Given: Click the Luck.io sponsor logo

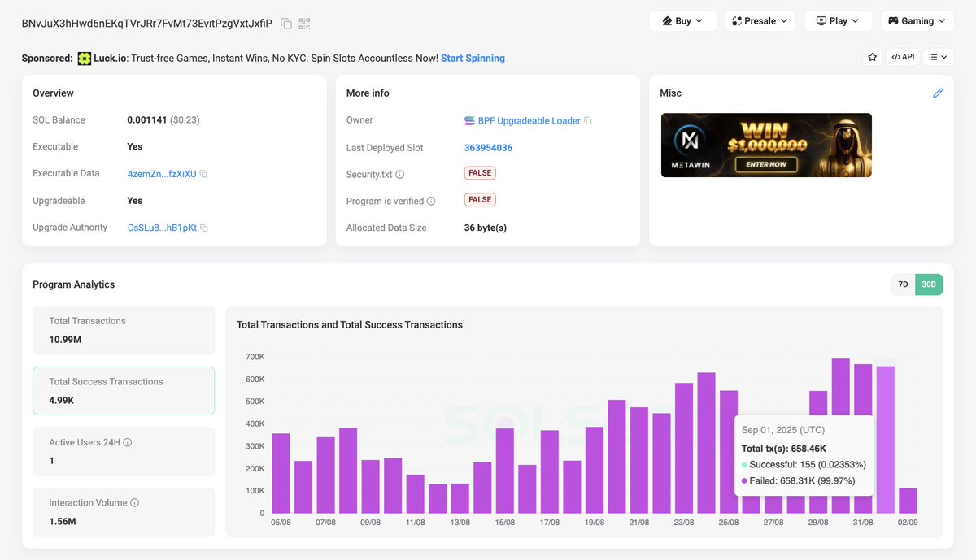Looking at the screenshot, I should [85, 59].
